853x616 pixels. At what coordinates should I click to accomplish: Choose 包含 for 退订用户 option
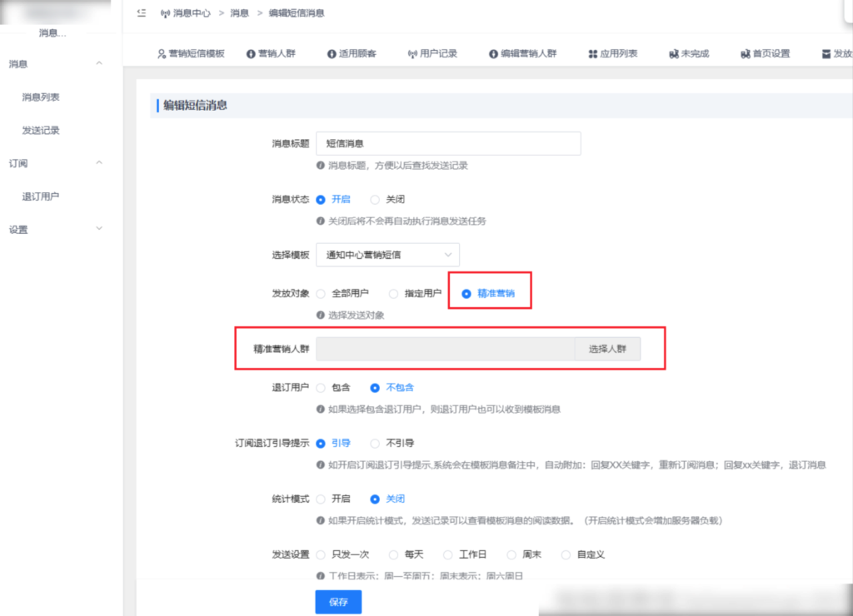(x=322, y=387)
